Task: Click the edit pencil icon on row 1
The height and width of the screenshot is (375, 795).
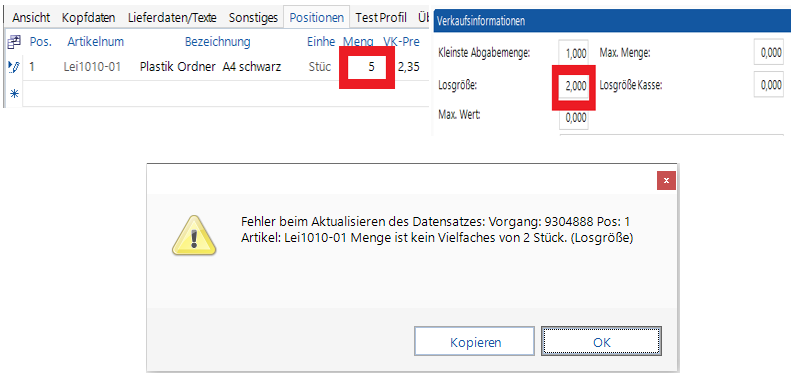Action: click(14, 66)
